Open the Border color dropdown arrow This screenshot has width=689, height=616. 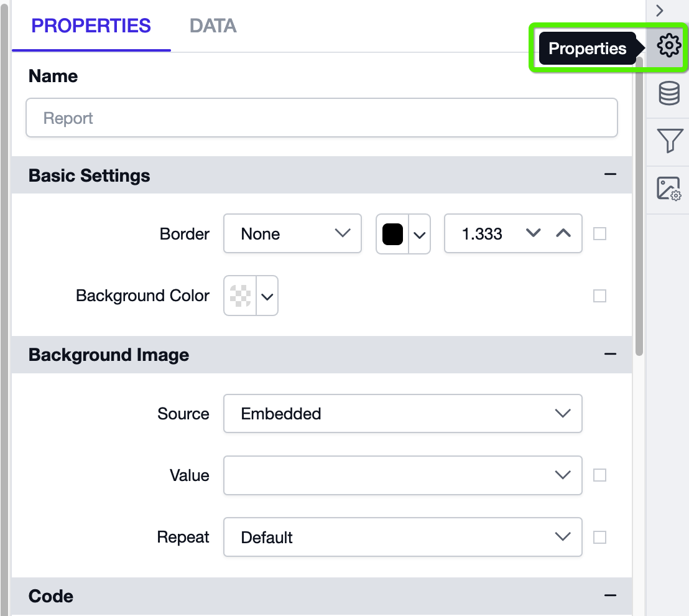pyautogui.click(x=420, y=235)
